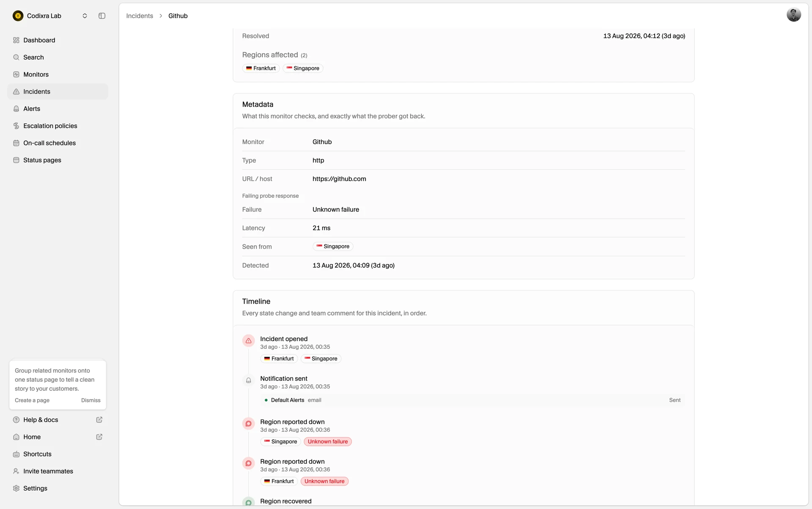Click the Github monitor name value
Screen dimensions: 812x509
click(x=322, y=142)
